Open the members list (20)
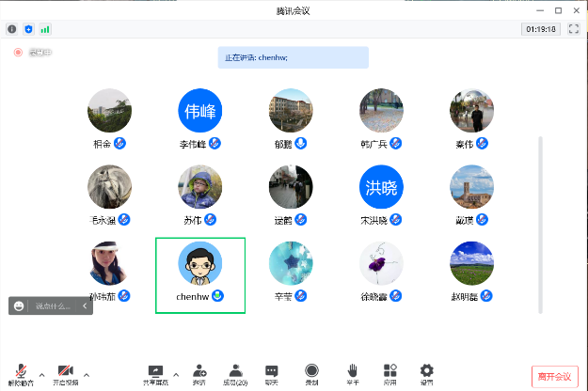 [235, 372]
